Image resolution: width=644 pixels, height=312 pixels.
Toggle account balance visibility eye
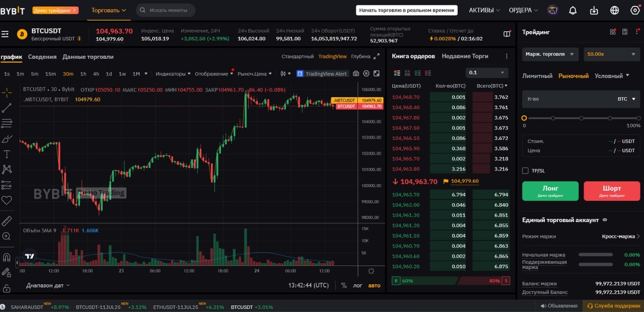[605, 220]
